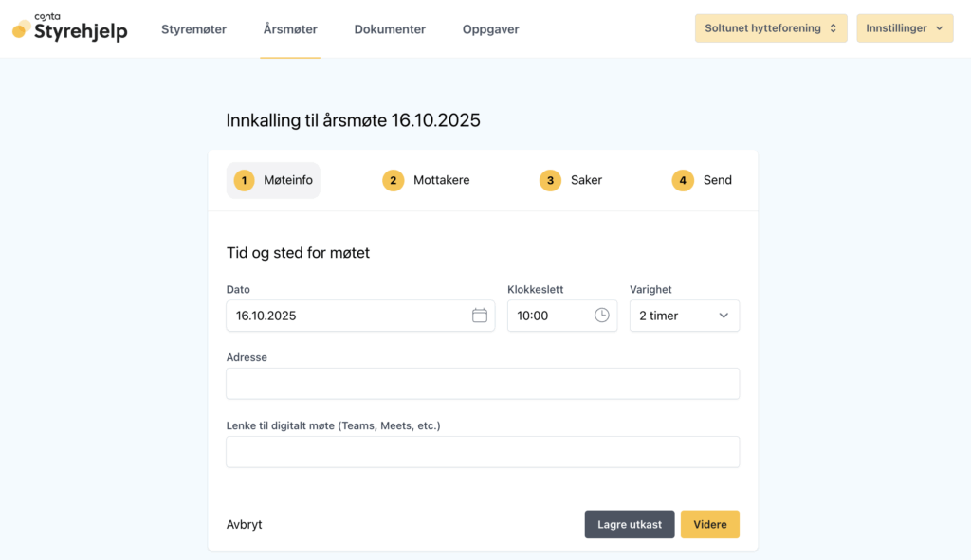The height and width of the screenshot is (560, 971).
Task: Expand the Varighet duration dropdown
Action: 684,316
